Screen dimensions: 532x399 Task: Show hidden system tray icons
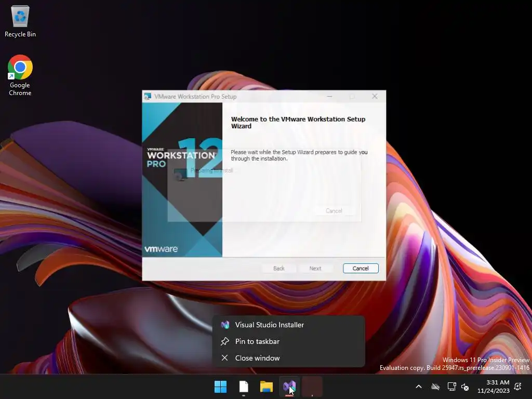419,387
